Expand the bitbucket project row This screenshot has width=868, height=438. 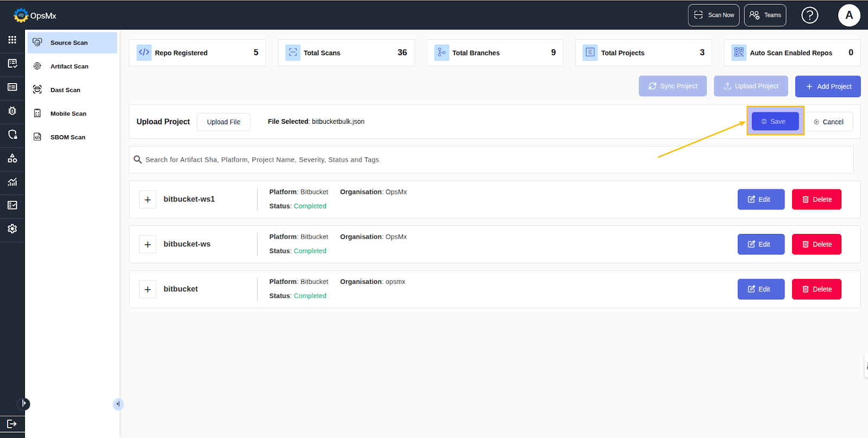pyautogui.click(x=148, y=289)
